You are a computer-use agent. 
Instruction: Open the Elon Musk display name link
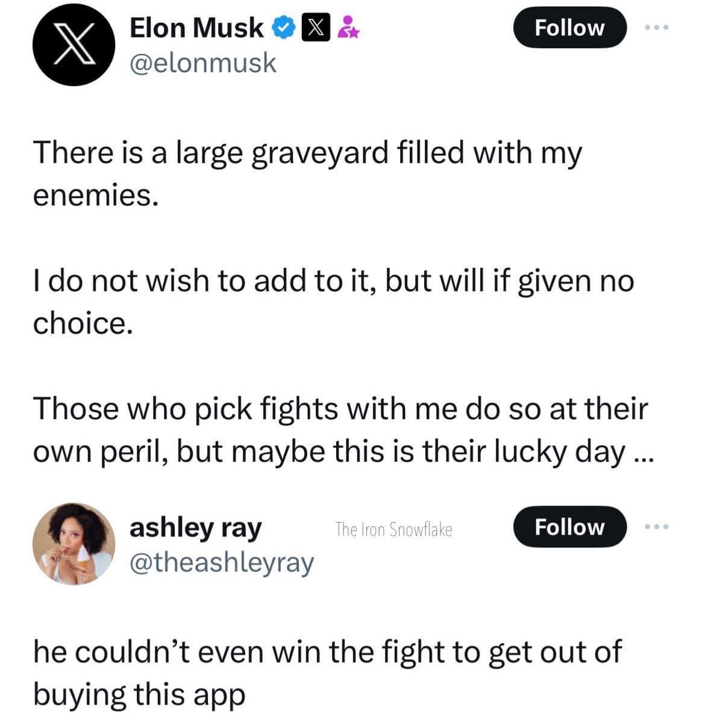[196, 27]
